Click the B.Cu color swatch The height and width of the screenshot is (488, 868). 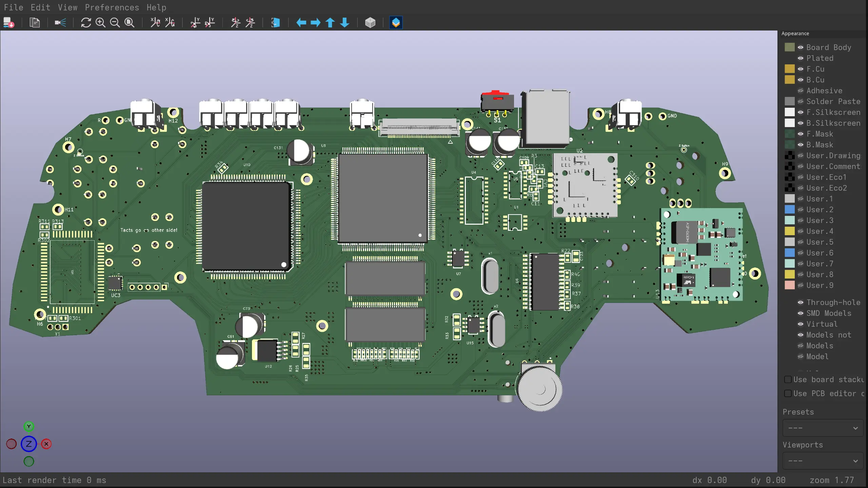click(x=790, y=80)
